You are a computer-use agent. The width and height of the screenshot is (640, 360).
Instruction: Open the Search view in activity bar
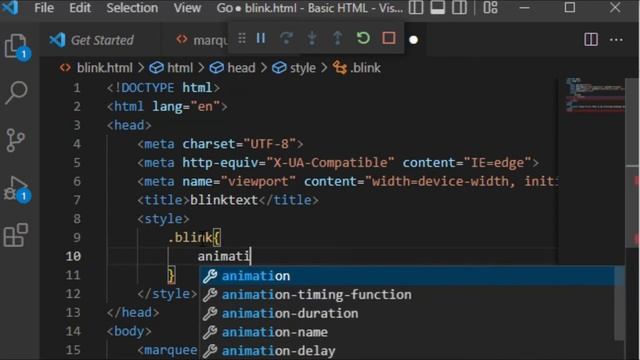[x=16, y=93]
